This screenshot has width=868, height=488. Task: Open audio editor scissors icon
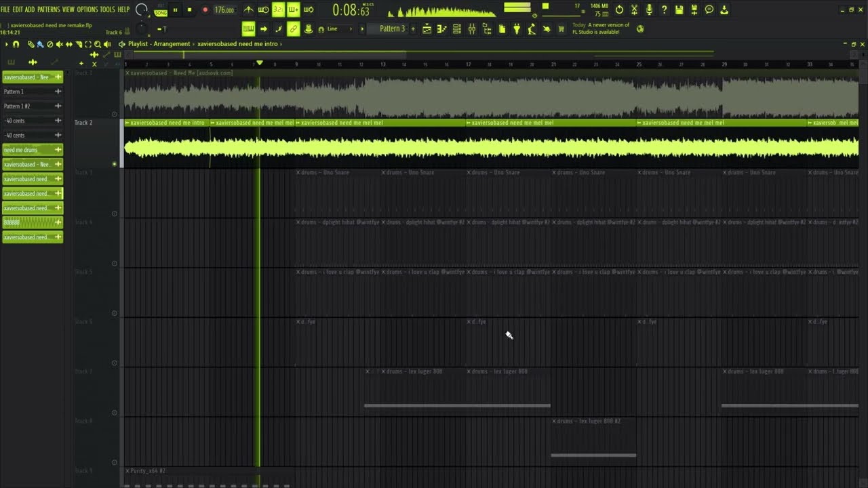point(634,9)
